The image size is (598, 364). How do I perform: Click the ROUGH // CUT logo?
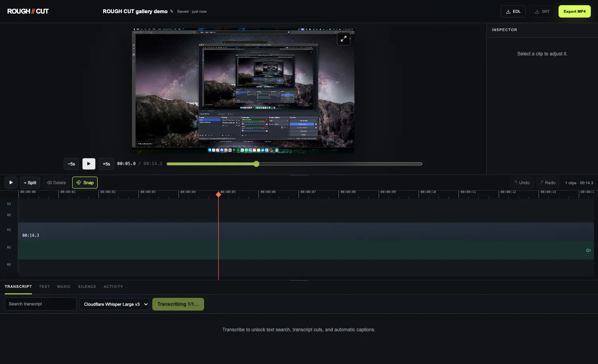click(28, 11)
